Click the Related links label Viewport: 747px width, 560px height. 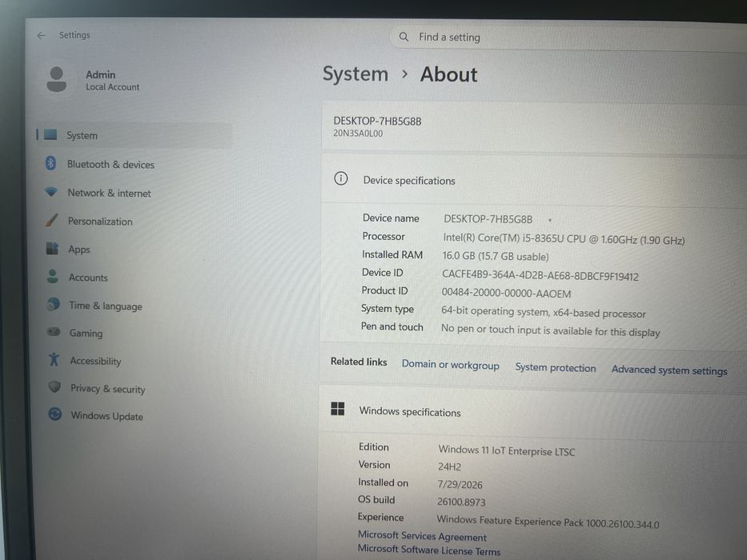pos(359,362)
